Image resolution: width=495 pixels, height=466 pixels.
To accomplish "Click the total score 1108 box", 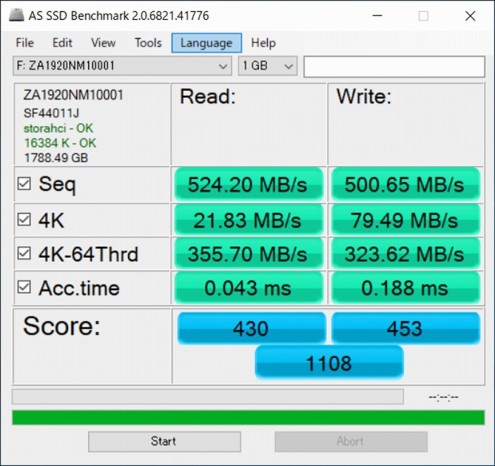I will tap(329, 363).
